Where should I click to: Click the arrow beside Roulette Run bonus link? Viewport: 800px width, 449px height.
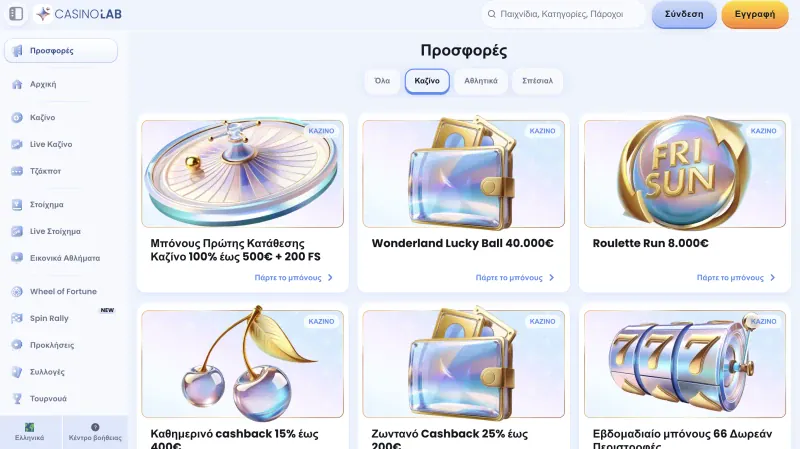click(772, 278)
